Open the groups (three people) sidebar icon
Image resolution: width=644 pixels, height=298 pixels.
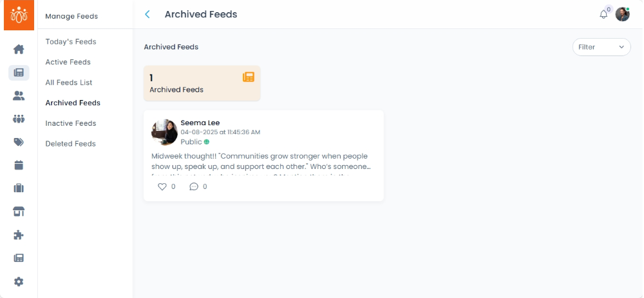pyautogui.click(x=19, y=119)
